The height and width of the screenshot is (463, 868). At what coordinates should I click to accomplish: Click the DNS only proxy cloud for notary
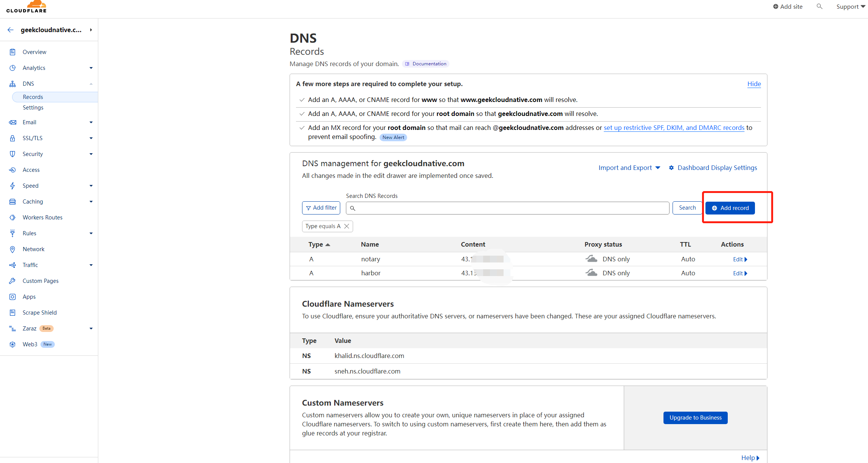(x=591, y=259)
